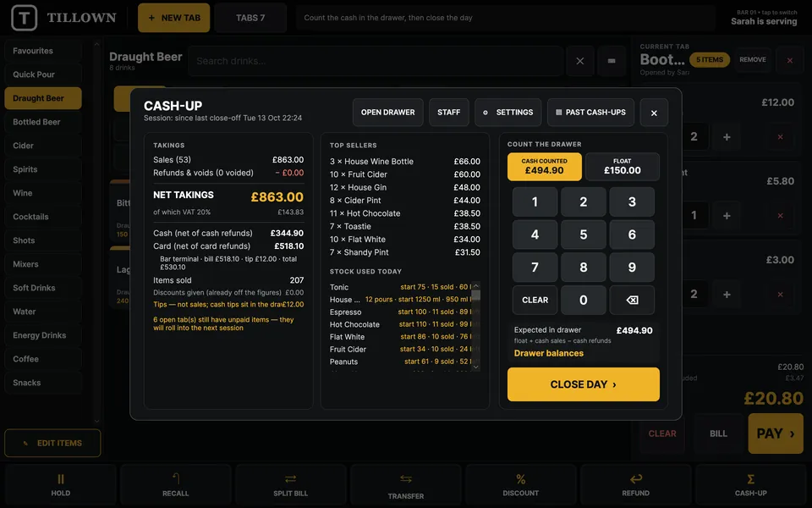Click the Tillown logo icon
This screenshot has height=508, width=812.
click(24, 18)
